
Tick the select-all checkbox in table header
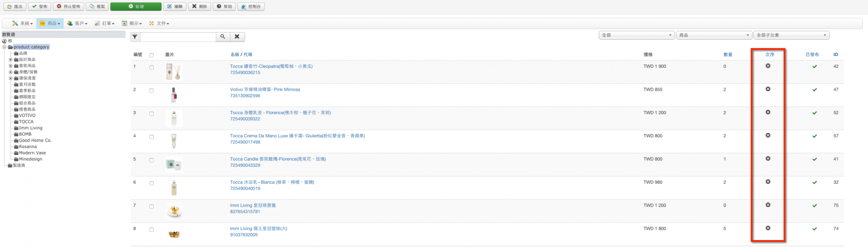151,55
